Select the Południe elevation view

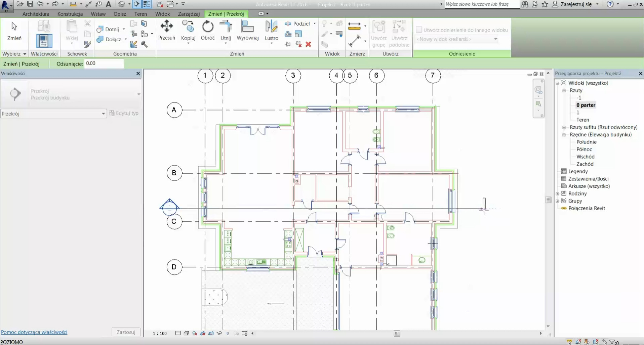586,142
